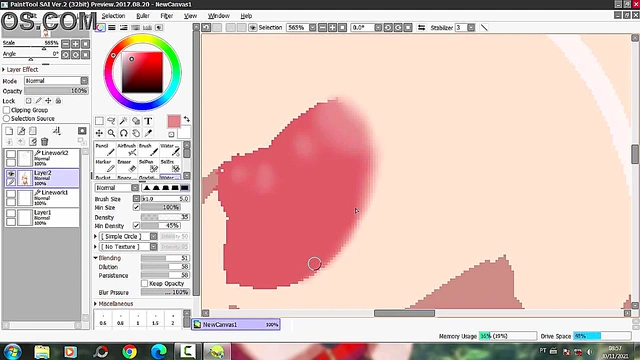Open the zoom percentage dropdown
This screenshot has width=640, height=360.
(x=312, y=28)
